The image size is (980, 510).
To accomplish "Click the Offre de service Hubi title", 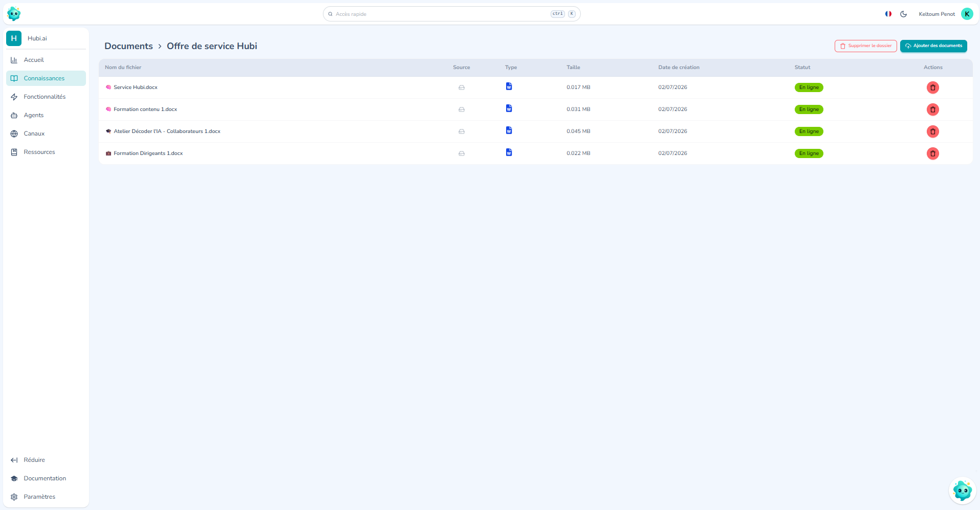I will click(212, 46).
